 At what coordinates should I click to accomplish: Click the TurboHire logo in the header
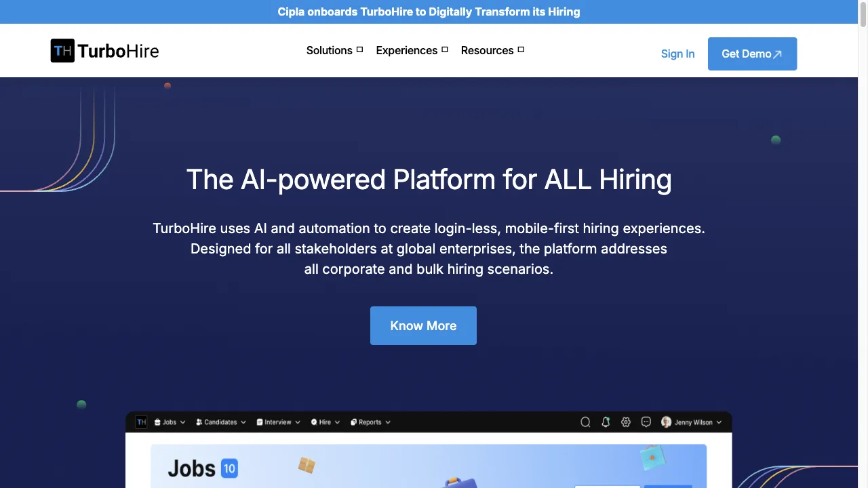click(104, 51)
